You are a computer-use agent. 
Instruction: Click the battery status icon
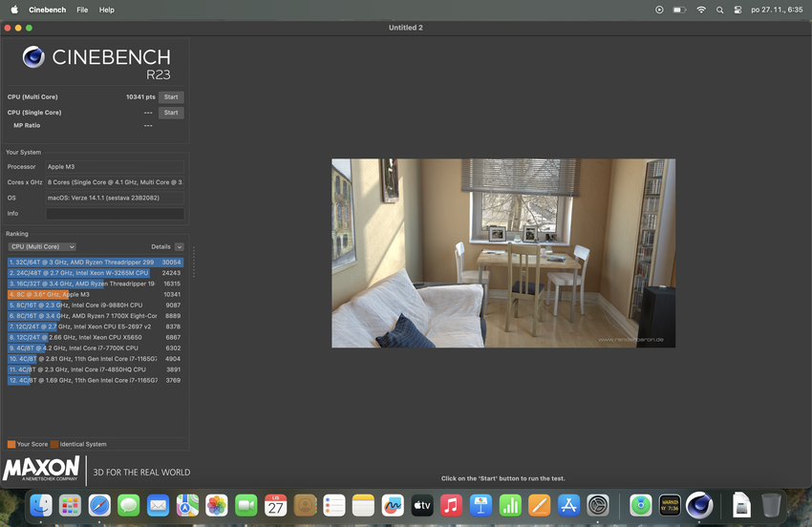click(679, 10)
